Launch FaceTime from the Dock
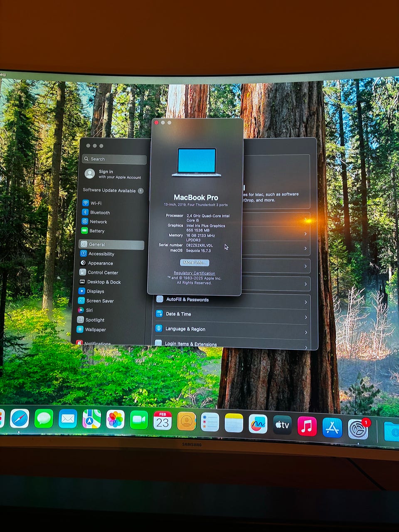The width and height of the screenshot is (399, 532). click(x=139, y=420)
